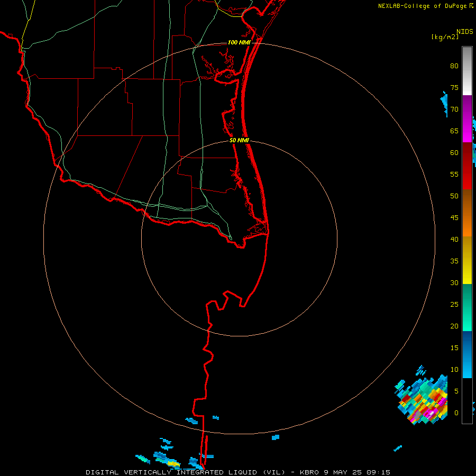Pick the dark red segment of the color bar

pyautogui.click(x=467, y=166)
